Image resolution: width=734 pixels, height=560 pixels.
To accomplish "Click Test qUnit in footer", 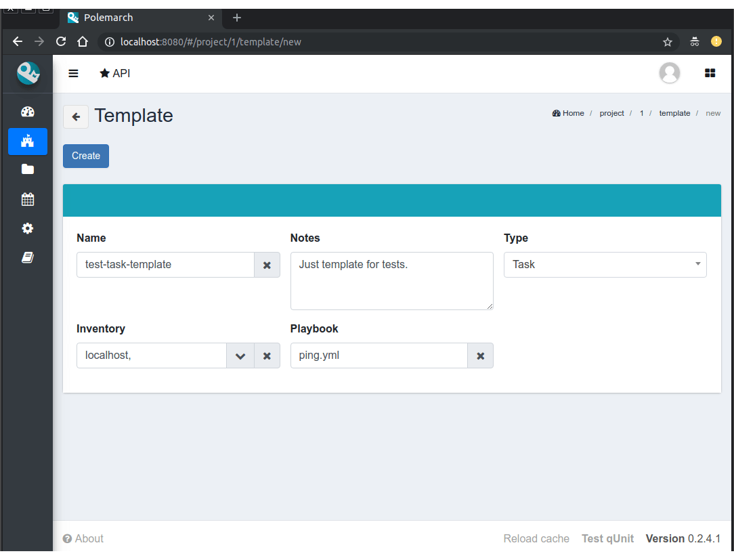I will point(607,538).
